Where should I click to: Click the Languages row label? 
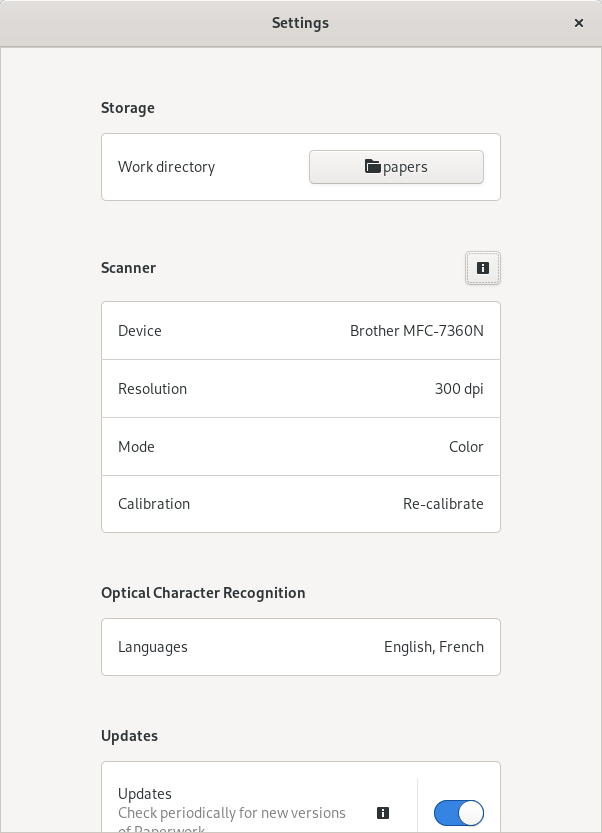(153, 647)
